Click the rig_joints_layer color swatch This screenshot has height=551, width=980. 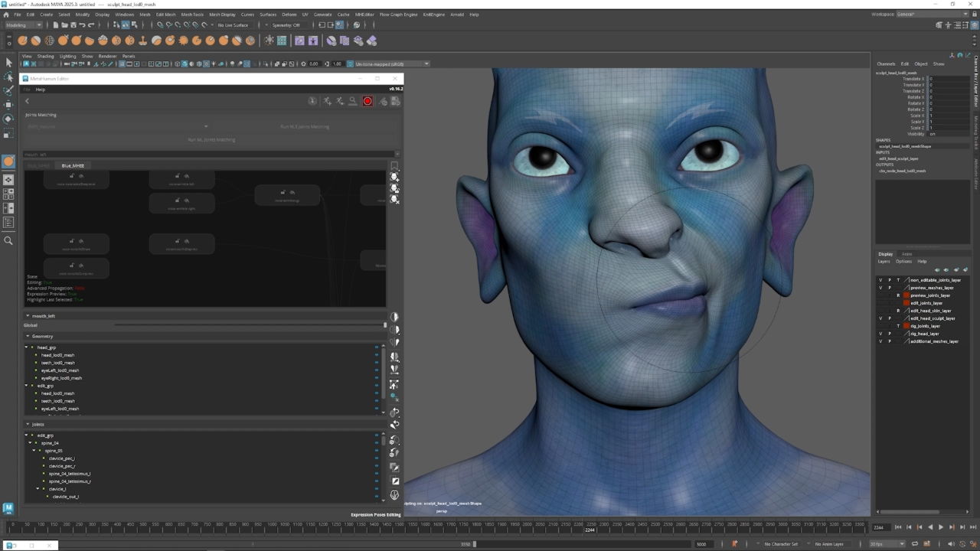906,326
